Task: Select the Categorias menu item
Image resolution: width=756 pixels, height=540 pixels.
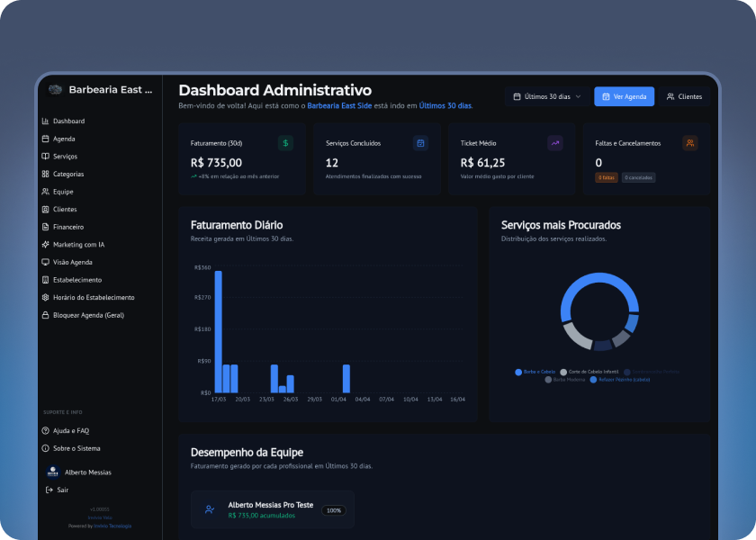Action: [x=68, y=174]
